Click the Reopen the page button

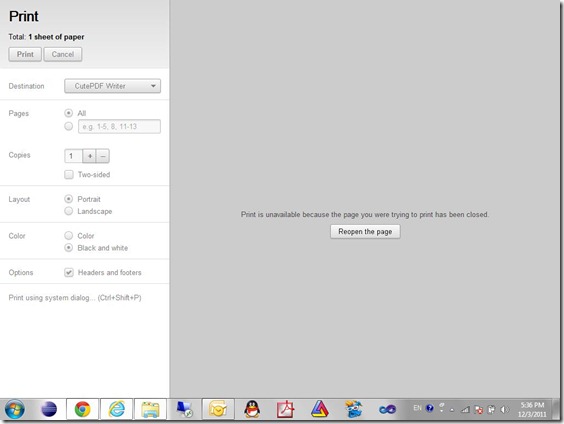(365, 232)
